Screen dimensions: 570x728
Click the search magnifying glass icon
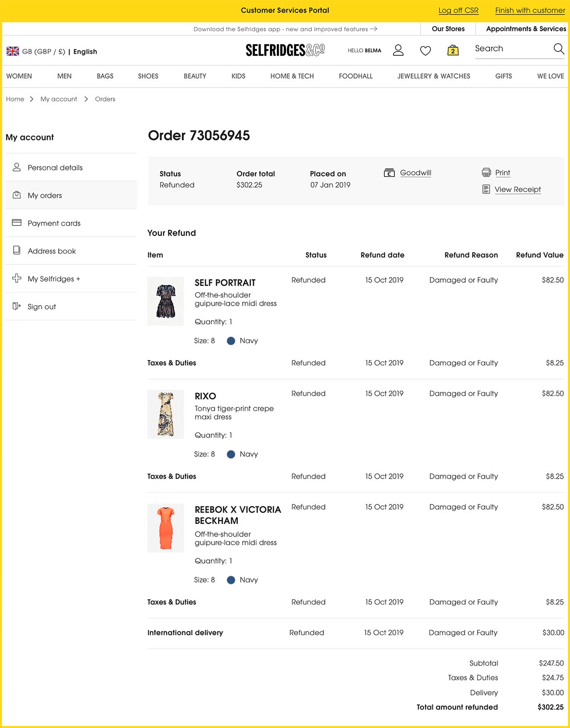click(x=558, y=49)
